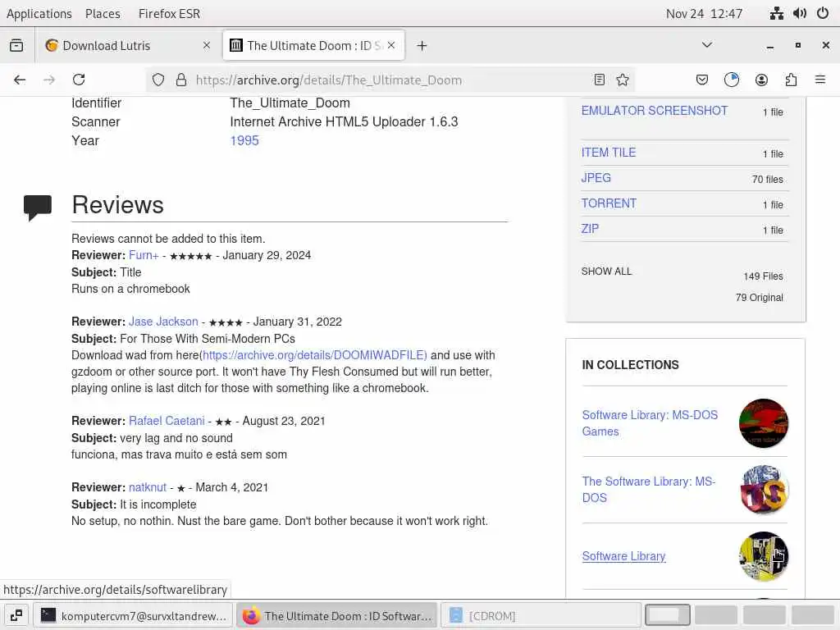Open the Firefox account profile icon
Screen dimensions: 840x630
click(761, 80)
